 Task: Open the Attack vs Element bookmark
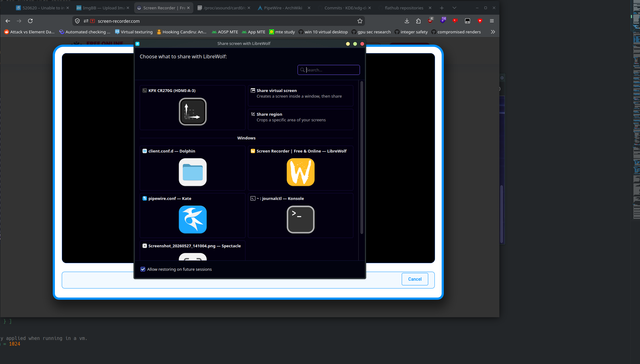click(x=29, y=32)
